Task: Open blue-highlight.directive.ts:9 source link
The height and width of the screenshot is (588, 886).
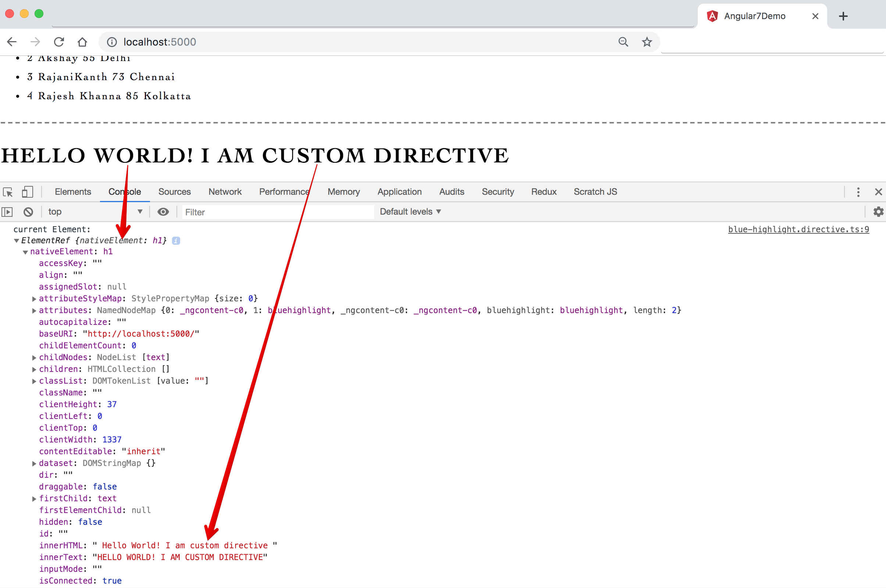Action: [798, 229]
